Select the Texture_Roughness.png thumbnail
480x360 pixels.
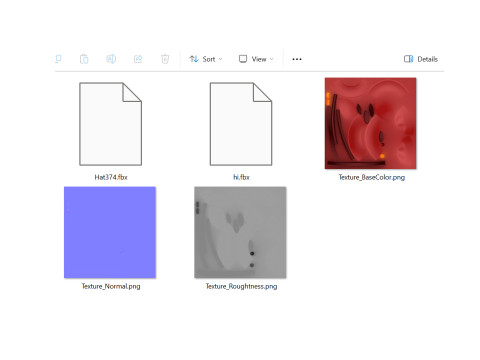(x=240, y=232)
